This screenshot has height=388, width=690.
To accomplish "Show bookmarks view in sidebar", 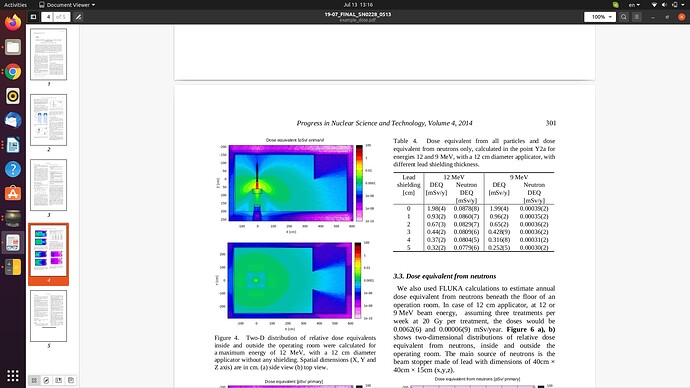I will (59, 381).
